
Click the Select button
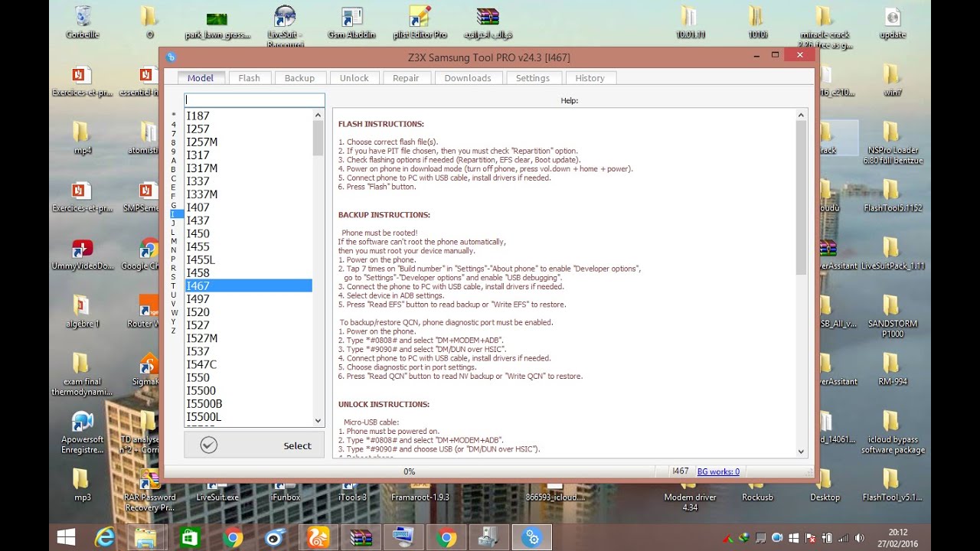point(254,445)
